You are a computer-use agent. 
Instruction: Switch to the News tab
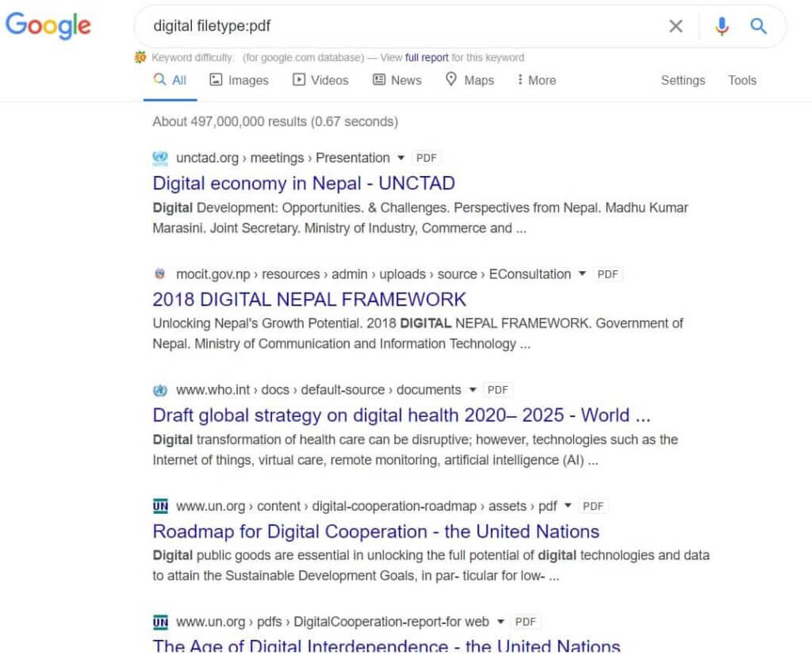pyautogui.click(x=397, y=80)
